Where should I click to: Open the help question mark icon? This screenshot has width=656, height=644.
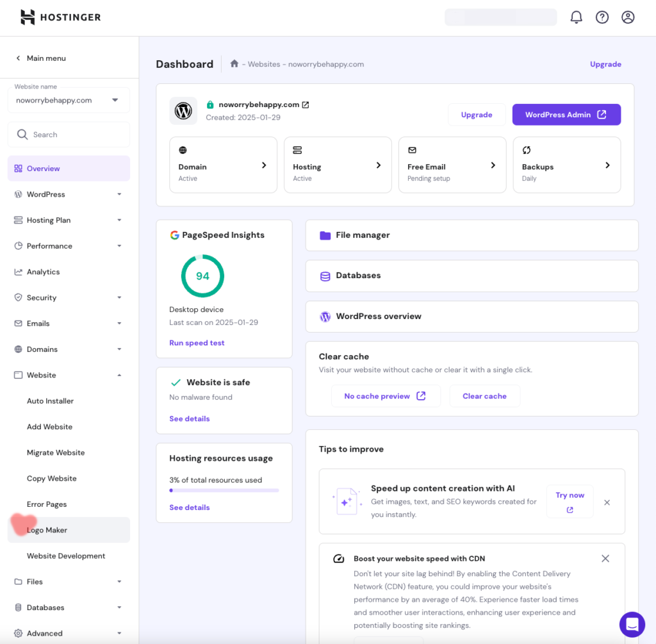pyautogui.click(x=602, y=17)
